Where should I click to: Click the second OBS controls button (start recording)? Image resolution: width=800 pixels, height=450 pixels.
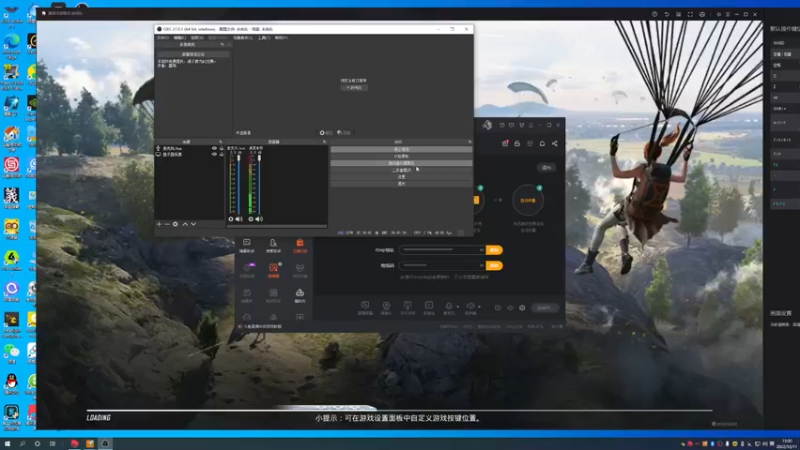pos(401,156)
